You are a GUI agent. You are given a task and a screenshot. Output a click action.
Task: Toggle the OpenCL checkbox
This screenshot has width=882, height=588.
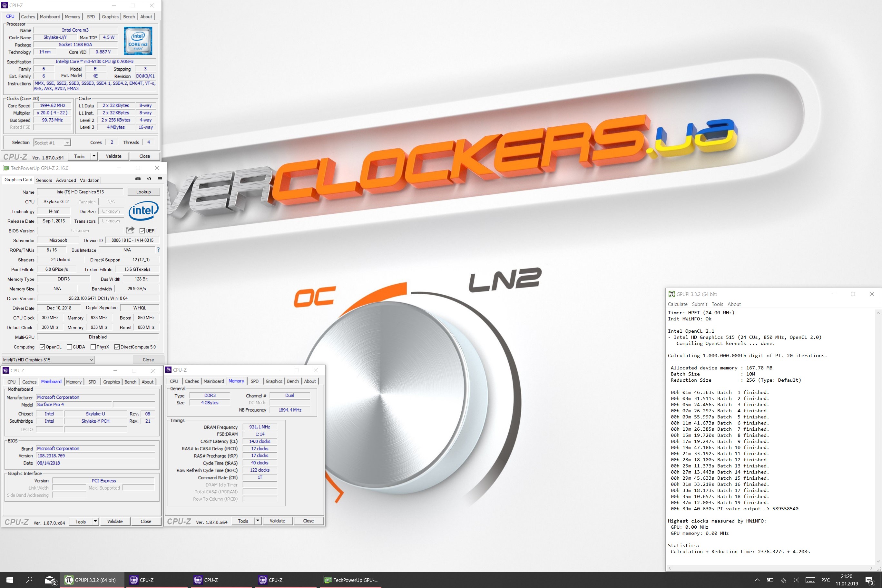pyautogui.click(x=42, y=347)
